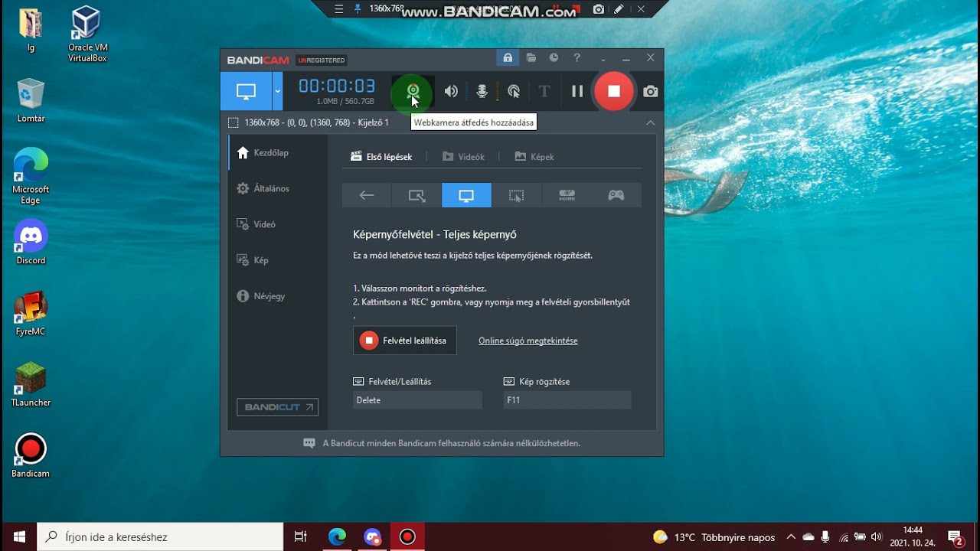Click the back arrow mode button
This screenshot has height=551, width=980.
tap(367, 195)
